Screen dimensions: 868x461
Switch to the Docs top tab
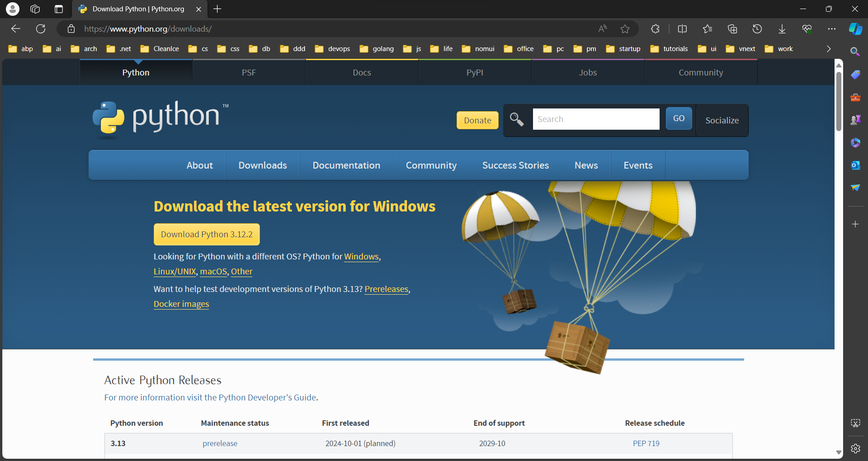click(x=362, y=72)
